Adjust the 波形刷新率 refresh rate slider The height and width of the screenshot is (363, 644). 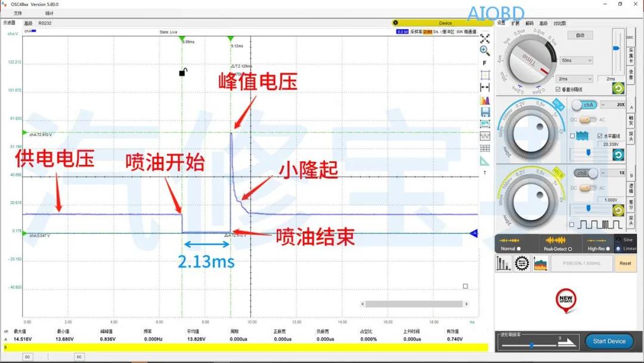tap(530, 345)
